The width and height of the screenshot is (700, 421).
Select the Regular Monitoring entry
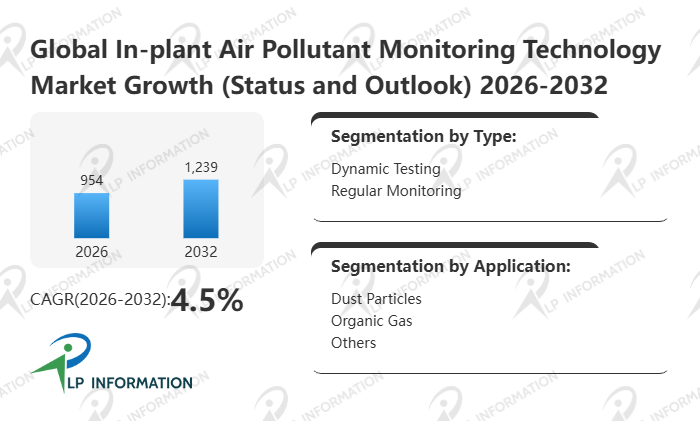tap(396, 190)
